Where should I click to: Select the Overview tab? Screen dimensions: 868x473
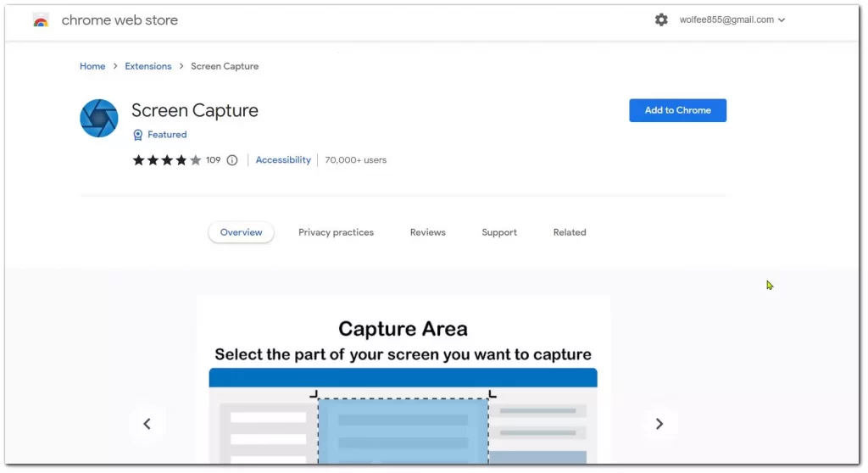(x=241, y=232)
